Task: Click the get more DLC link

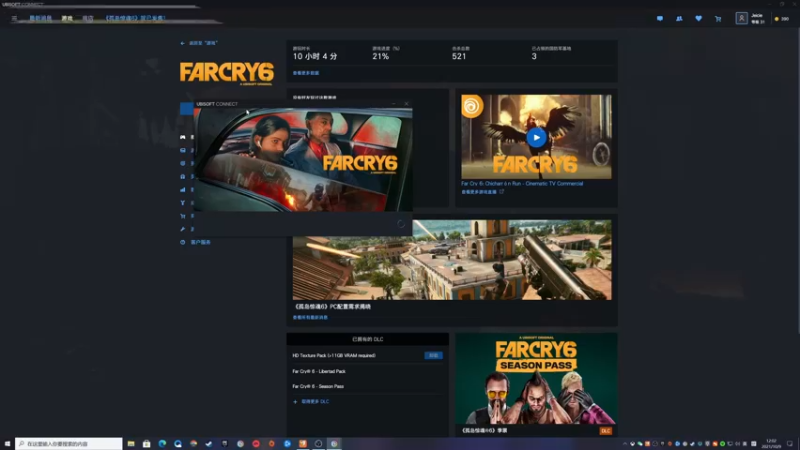Action: [x=315, y=402]
